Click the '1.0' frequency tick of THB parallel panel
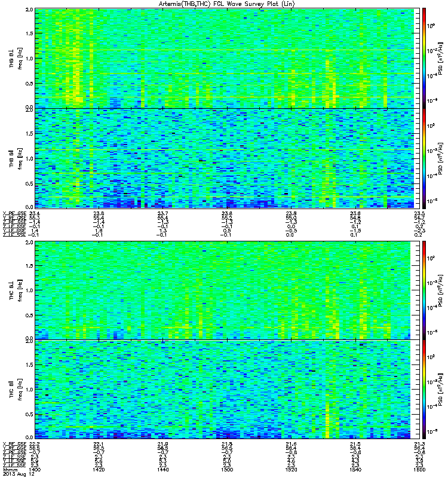 pos(29,158)
